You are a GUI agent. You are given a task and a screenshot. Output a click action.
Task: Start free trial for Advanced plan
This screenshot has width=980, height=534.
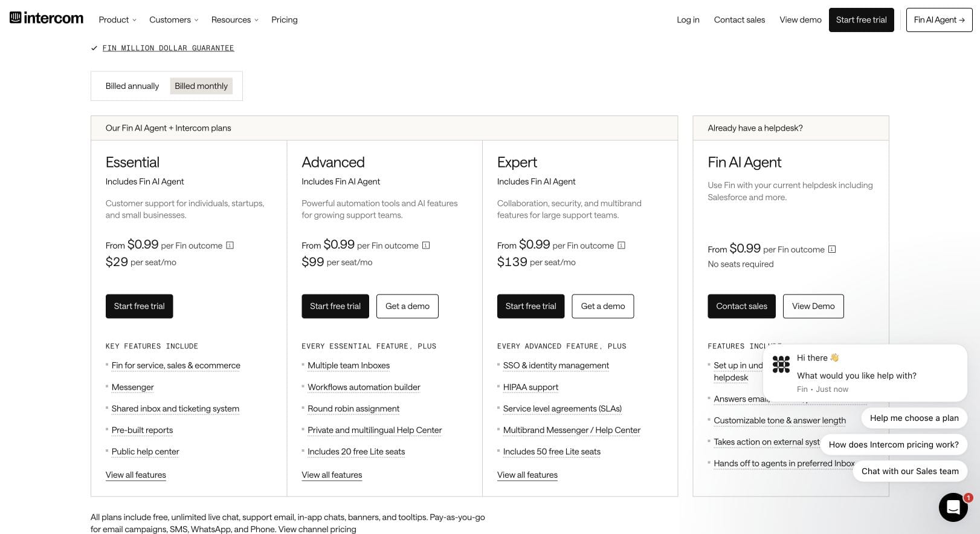coord(335,306)
